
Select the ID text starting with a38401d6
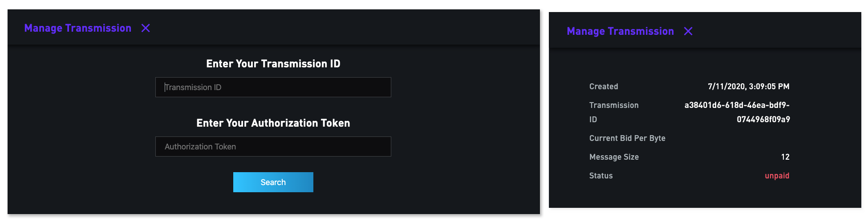tap(737, 105)
